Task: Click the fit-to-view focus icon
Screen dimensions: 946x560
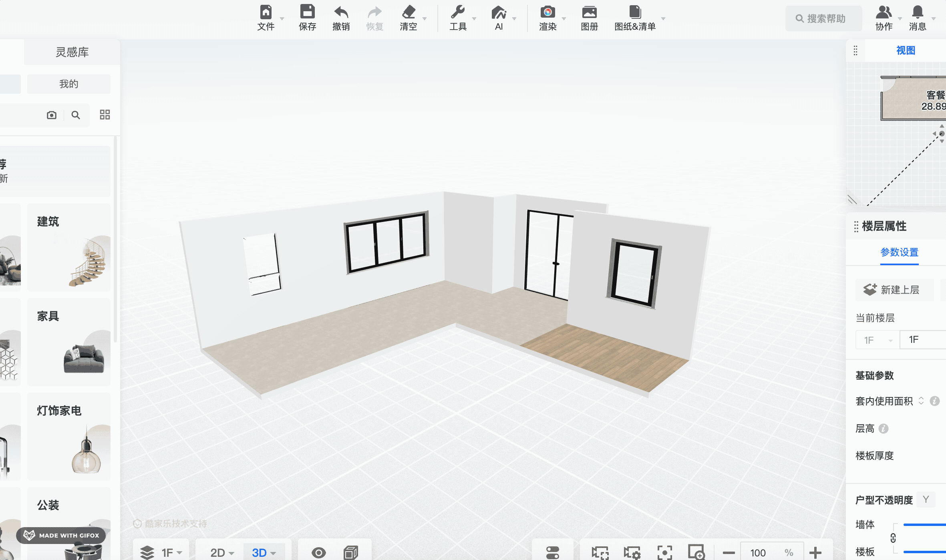Action: pos(664,553)
